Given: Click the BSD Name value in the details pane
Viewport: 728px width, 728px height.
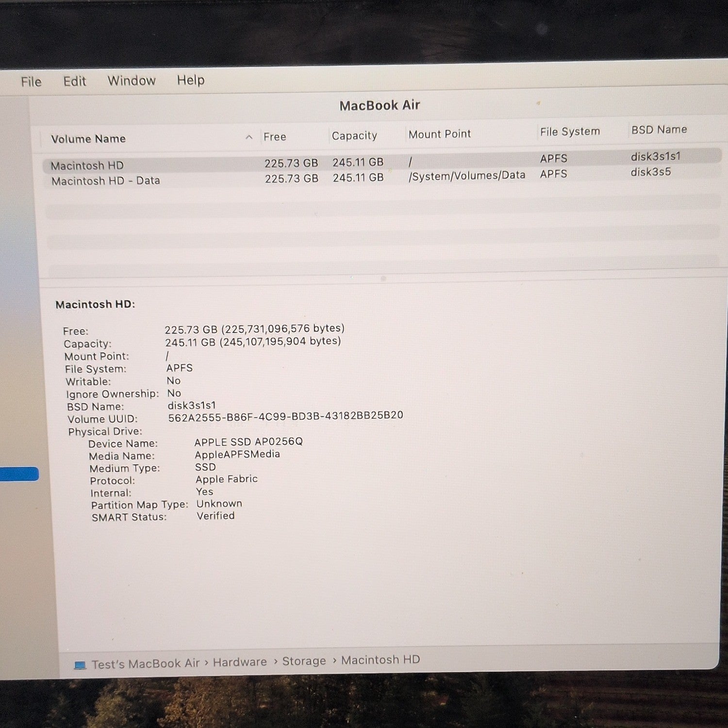Looking at the screenshot, I should pyautogui.click(x=192, y=405).
